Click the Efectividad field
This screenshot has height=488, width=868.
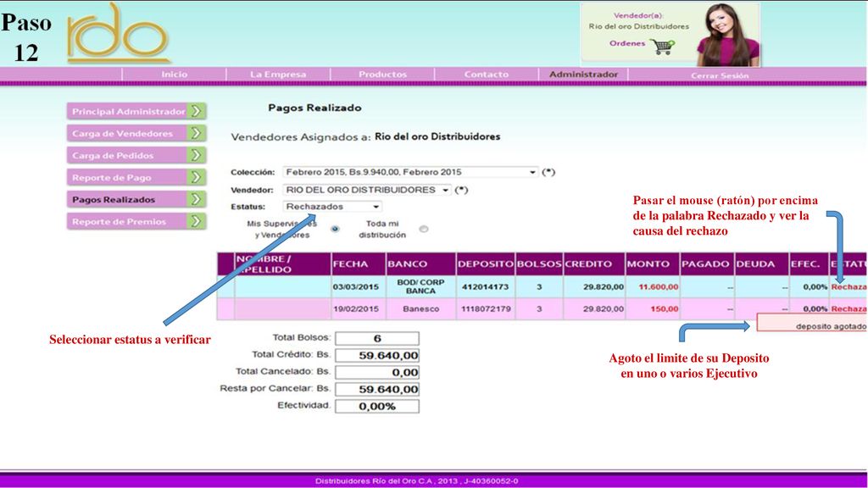[x=377, y=406]
